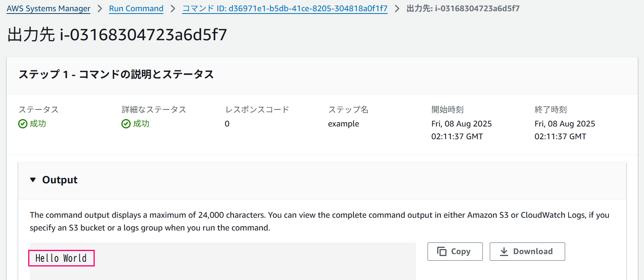Screen dimensions: 644x280
Task: Click the 成功 text under ステータス
Action: [38, 124]
